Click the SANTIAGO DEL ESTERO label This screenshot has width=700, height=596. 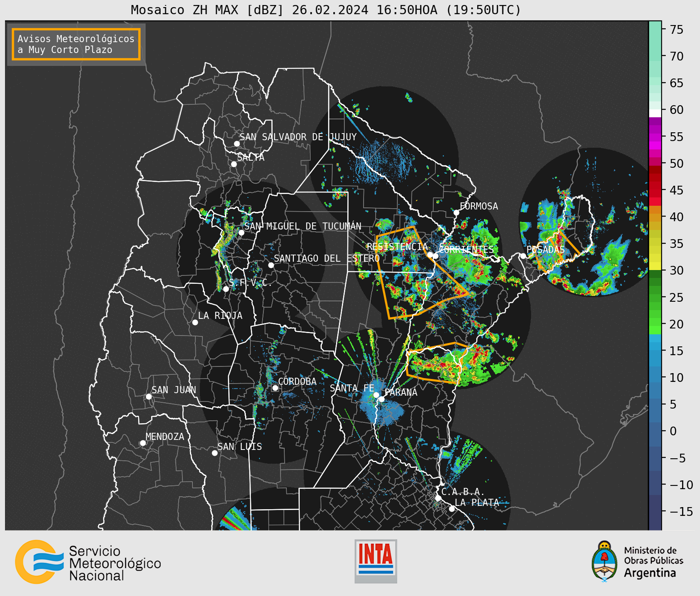(x=327, y=258)
